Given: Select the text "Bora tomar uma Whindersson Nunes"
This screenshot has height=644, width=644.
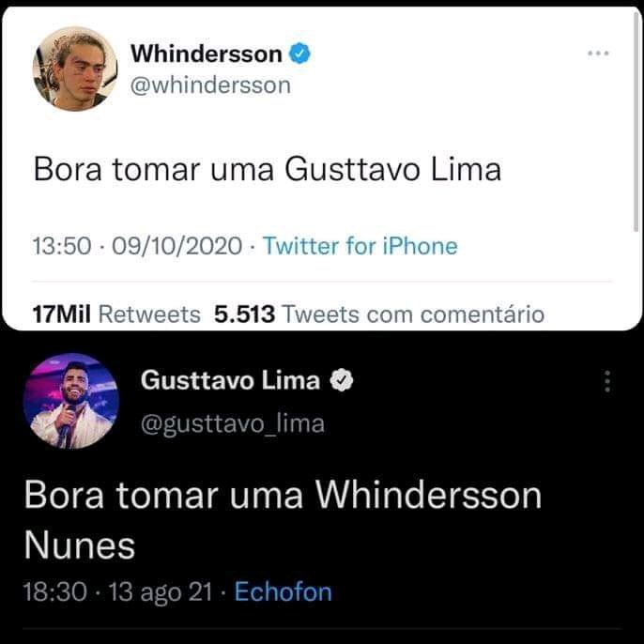Looking at the screenshot, I should point(283,520).
